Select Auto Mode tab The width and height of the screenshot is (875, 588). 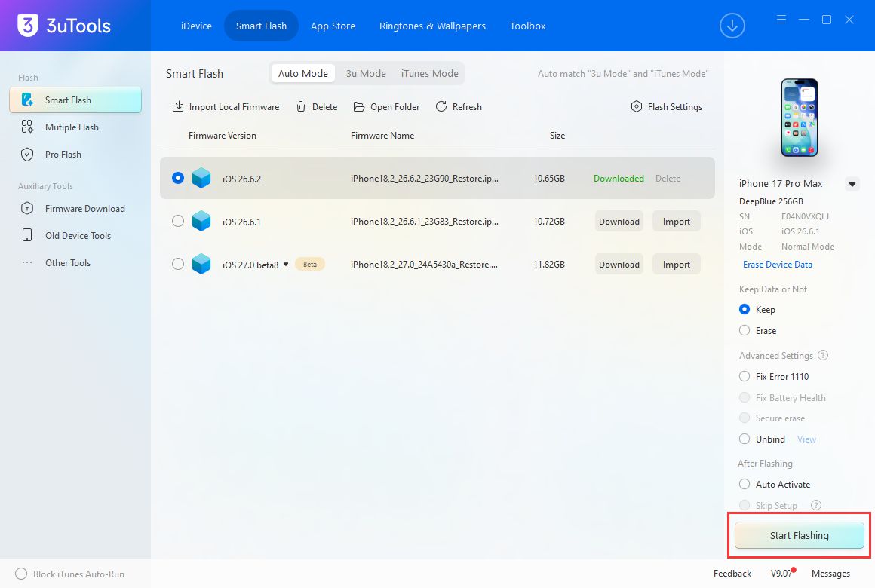[303, 73]
